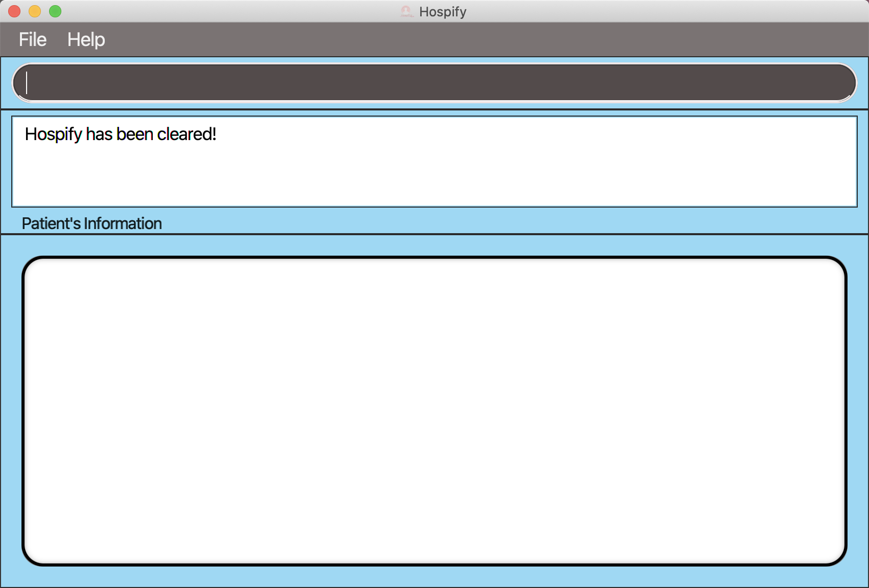Close the Hospify window with red button
Viewport: 869px width, 588px height.
click(14, 11)
